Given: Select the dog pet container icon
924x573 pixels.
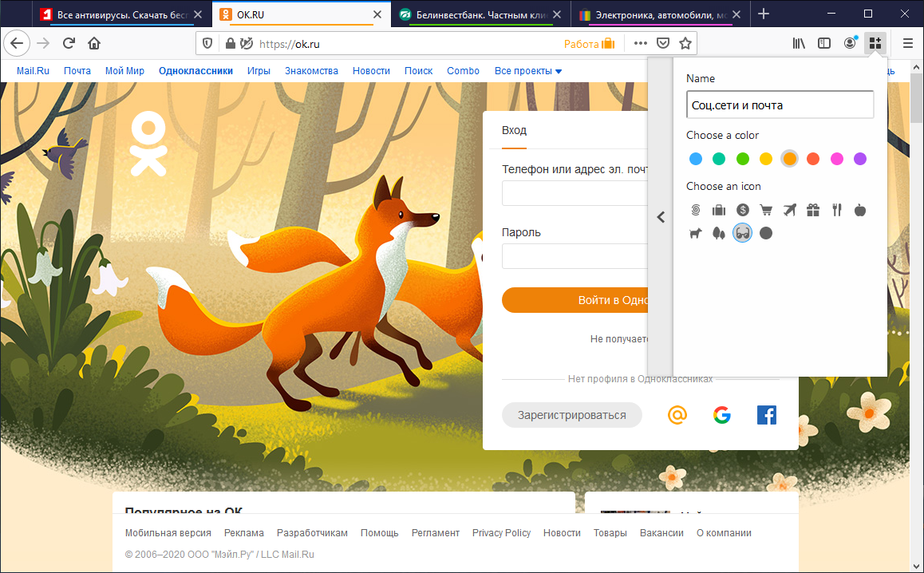Looking at the screenshot, I should (x=695, y=233).
